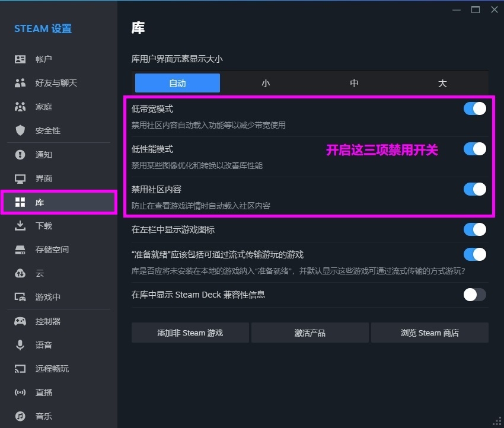The width and height of the screenshot is (504, 428).
Task: Click the account (帐户) card icon
Action: pyautogui.click(x=20, y=59)
